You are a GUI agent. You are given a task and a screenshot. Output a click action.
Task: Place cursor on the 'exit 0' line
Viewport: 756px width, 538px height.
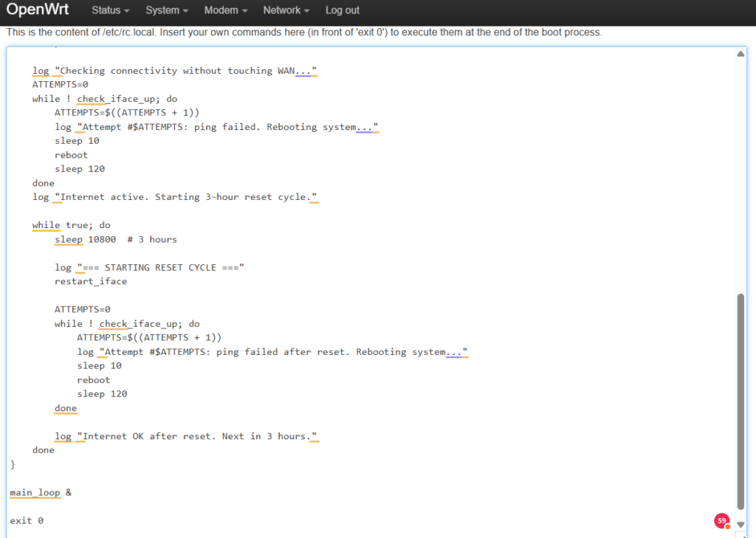(27, 520)
